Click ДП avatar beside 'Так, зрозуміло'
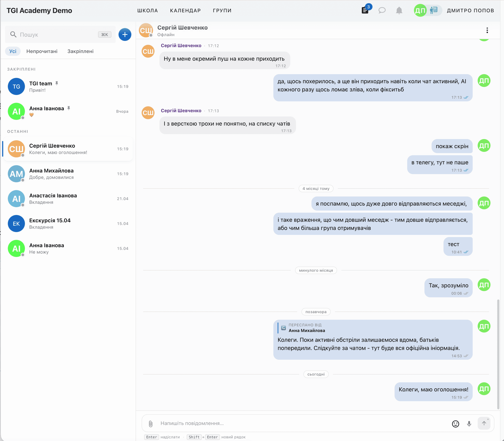504x441 pixels. tap(484, 285)
